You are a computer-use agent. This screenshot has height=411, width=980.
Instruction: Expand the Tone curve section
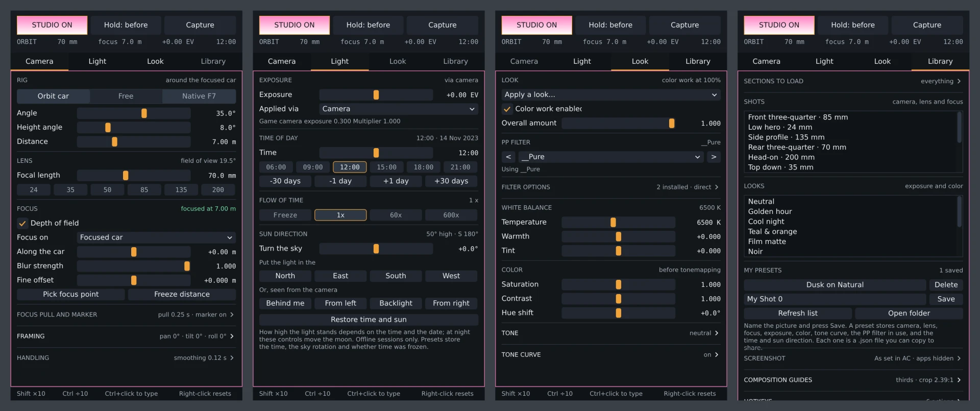click(x=611, y=355)
